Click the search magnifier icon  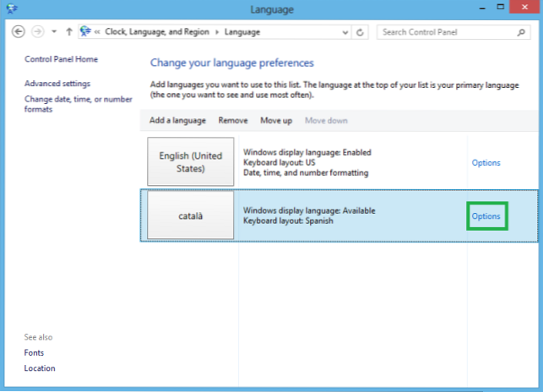[520, 32]
